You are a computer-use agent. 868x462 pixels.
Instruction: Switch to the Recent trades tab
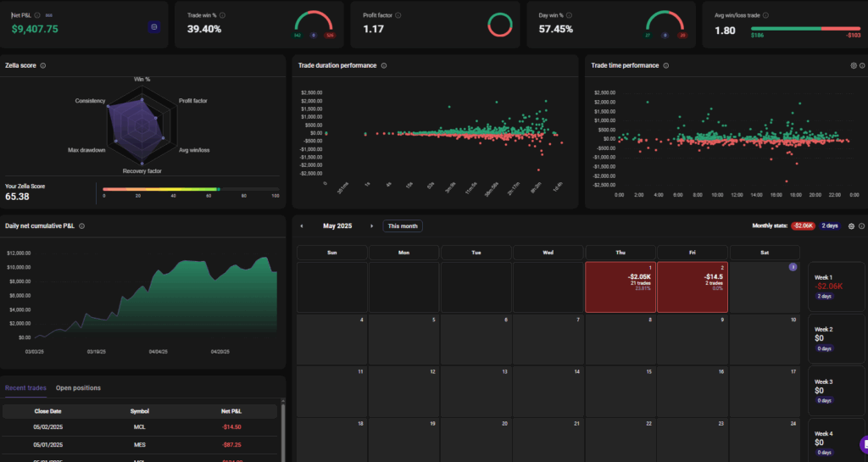pos(25,388)
